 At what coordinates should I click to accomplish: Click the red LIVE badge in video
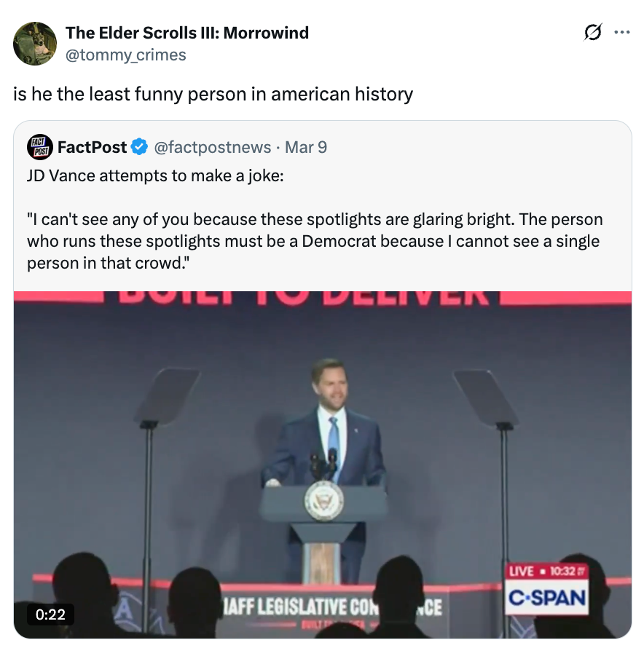522,572
